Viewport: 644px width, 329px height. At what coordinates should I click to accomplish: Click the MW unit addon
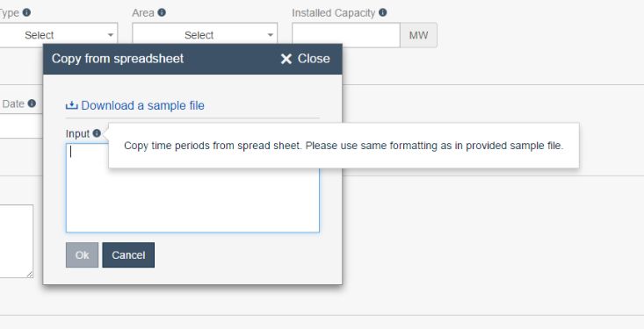tap(418, 35)
